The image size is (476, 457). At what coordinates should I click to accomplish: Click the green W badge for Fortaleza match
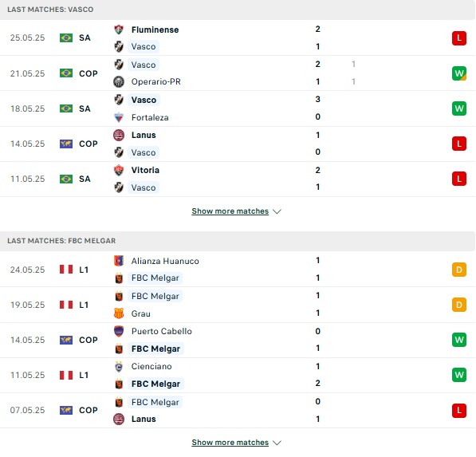coord(459,108)
